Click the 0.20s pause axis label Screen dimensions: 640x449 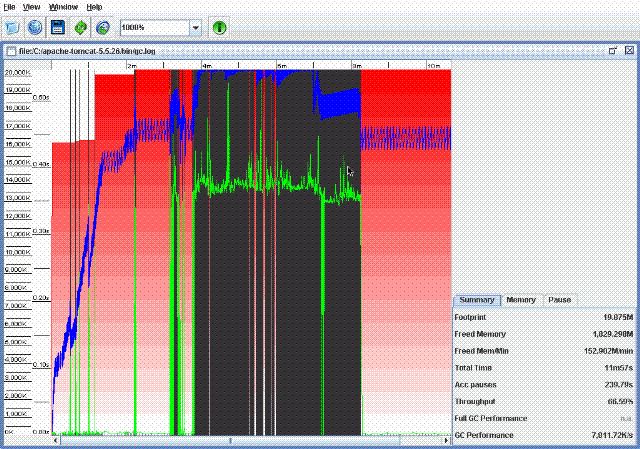41,298
